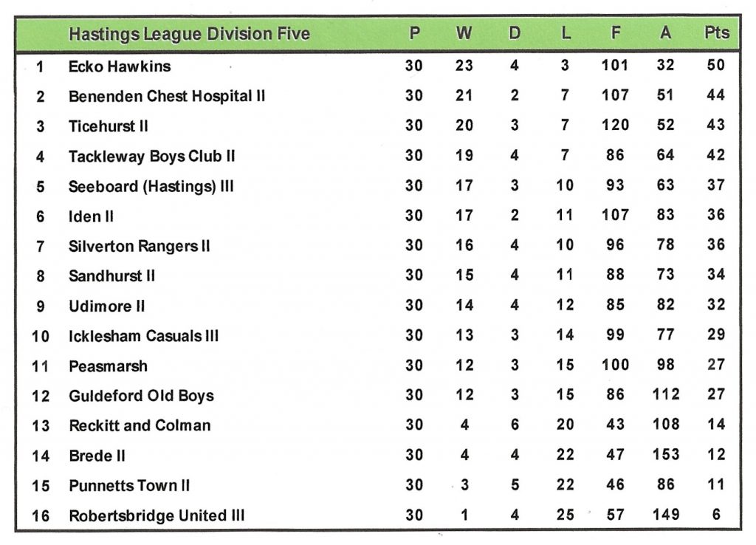Select Reckitt and Colman team name
The width and height of the screenshot is (756, 545).
click(140, 426)
